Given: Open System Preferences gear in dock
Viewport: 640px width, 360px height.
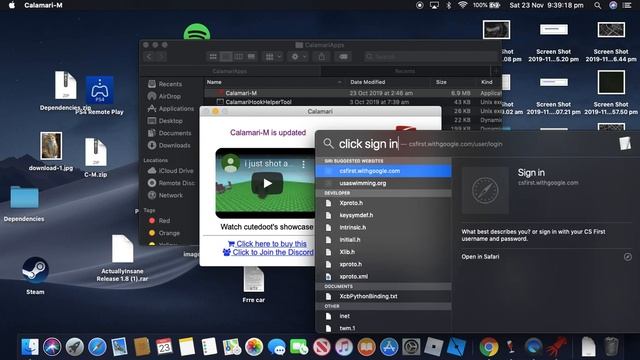Looking at the screenshot, I should pyautogui.click(x=411, y=347).
